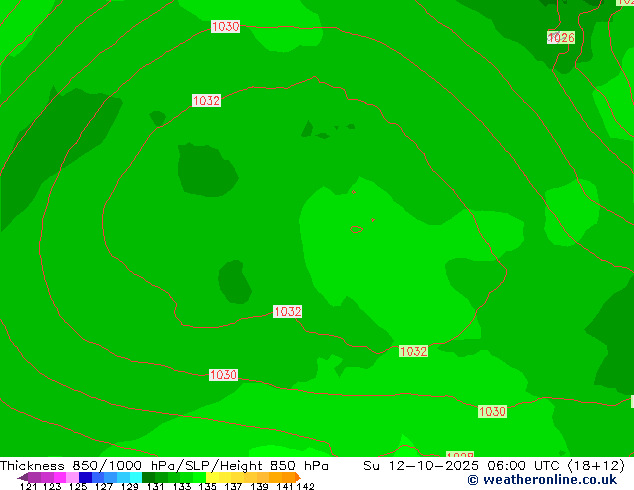Pick the bright yellow legend swatch at 135
Image resolution: width=634 pixels, height=490 pixels.
tap(212, 477)
